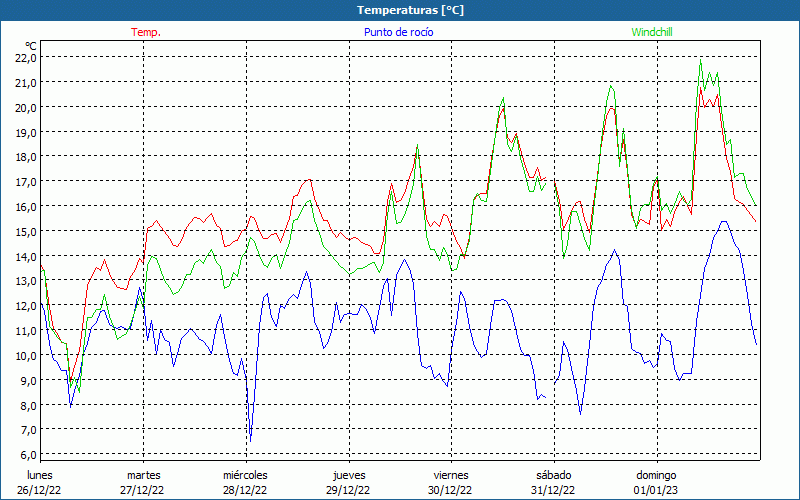Viewport: 800px width, 500px height.
Task: Click the 11,0 y-axis value
Action: click(27, 331)
